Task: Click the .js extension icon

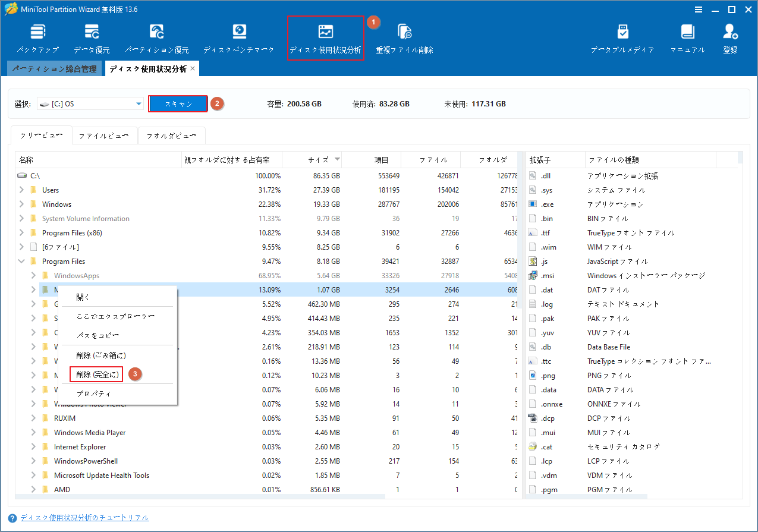Action: (x=533, y=262)
